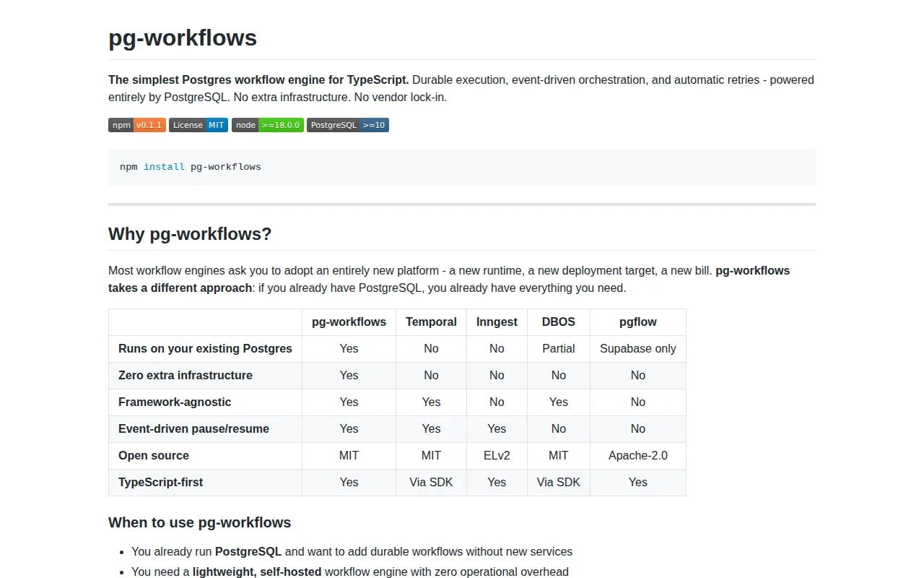
Task: Open the License MIT badge
Action: point(199,125)
